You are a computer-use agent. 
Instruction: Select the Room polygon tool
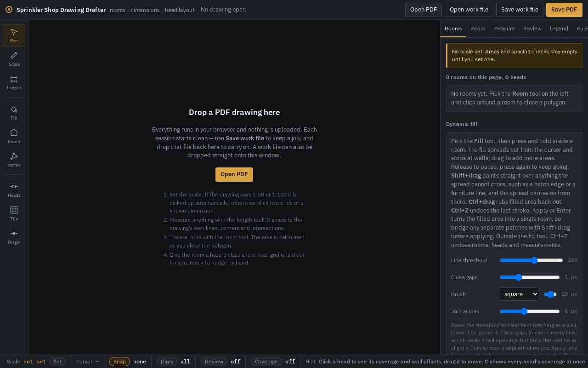(14, 136)
